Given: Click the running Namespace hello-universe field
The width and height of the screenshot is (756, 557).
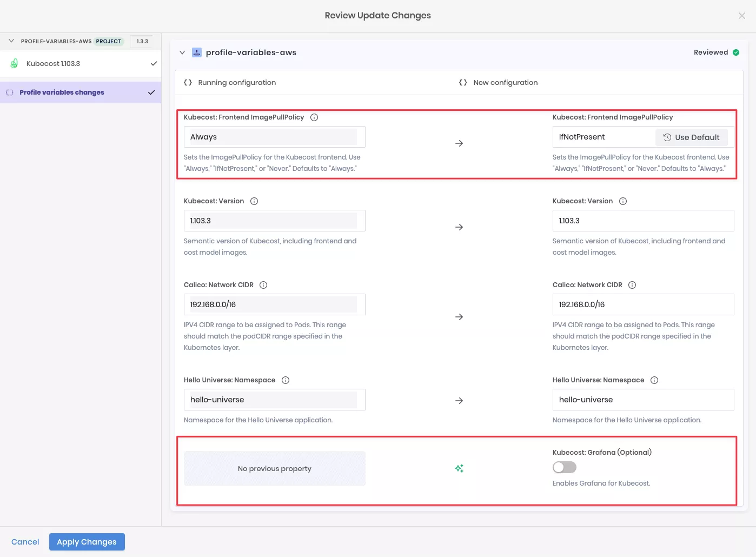Looking at the screenshot, I should point(275,400).
